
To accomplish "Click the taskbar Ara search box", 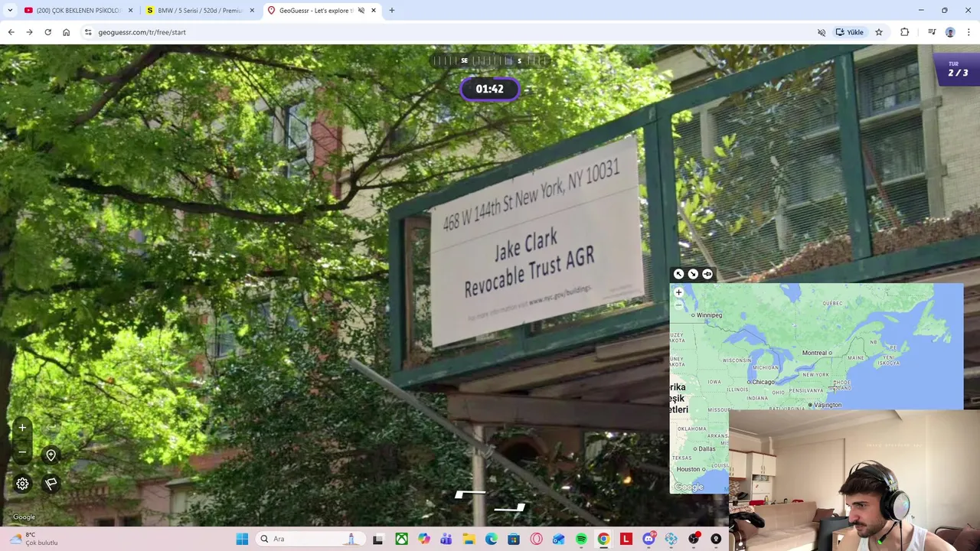I will click(x=310, y=539).
